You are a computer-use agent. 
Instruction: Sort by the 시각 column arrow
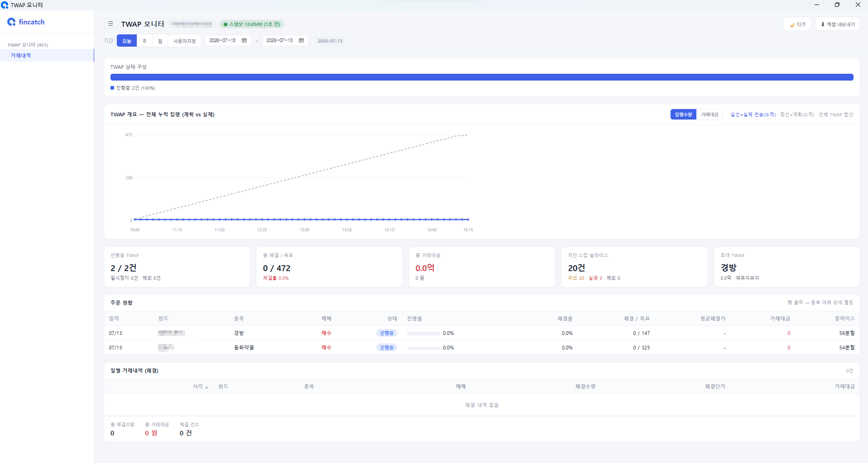(x=206, y=387)
